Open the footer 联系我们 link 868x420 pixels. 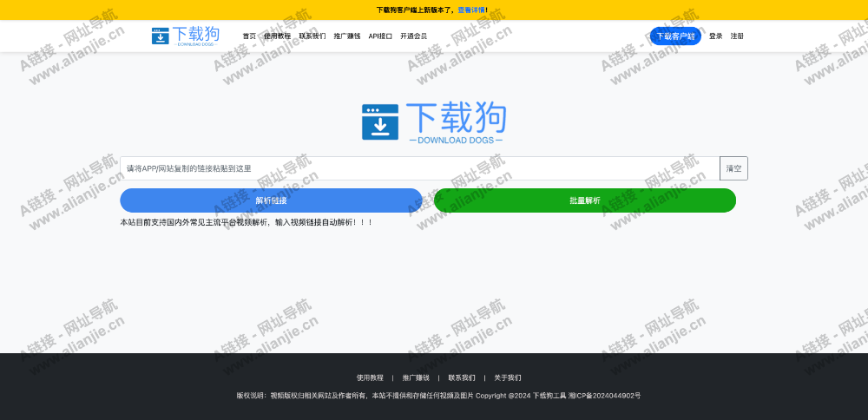[x=462, y=378]
